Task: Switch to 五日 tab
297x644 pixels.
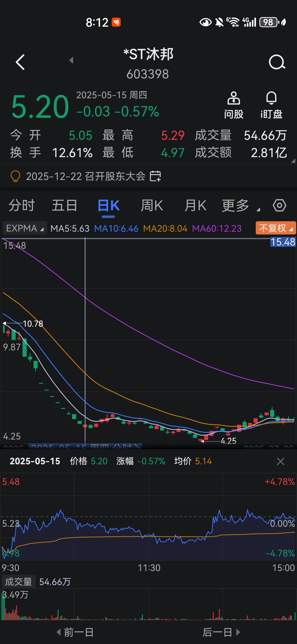Action: pos(65,206)
